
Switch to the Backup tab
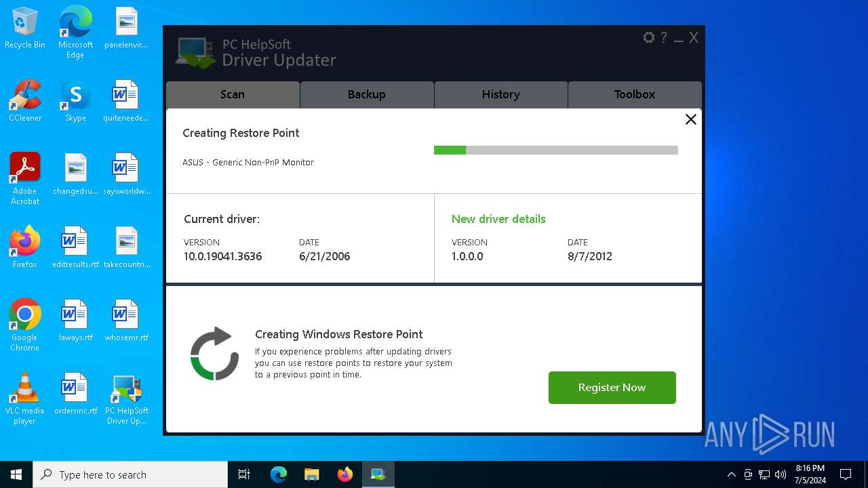[x=367, y=95]
